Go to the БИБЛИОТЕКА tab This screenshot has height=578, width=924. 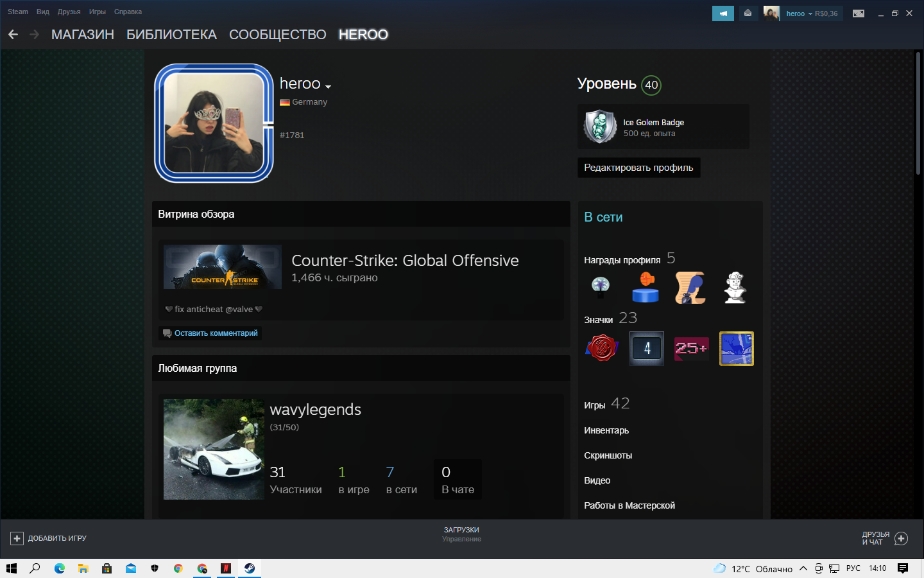(171, 35)
